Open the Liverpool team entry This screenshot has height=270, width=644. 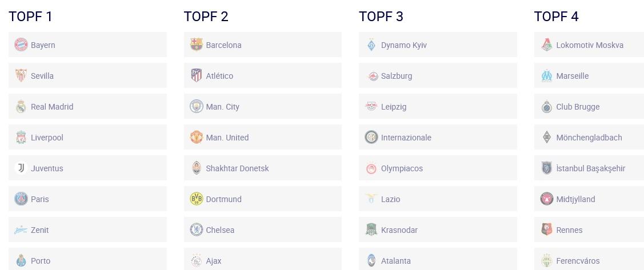87,137
